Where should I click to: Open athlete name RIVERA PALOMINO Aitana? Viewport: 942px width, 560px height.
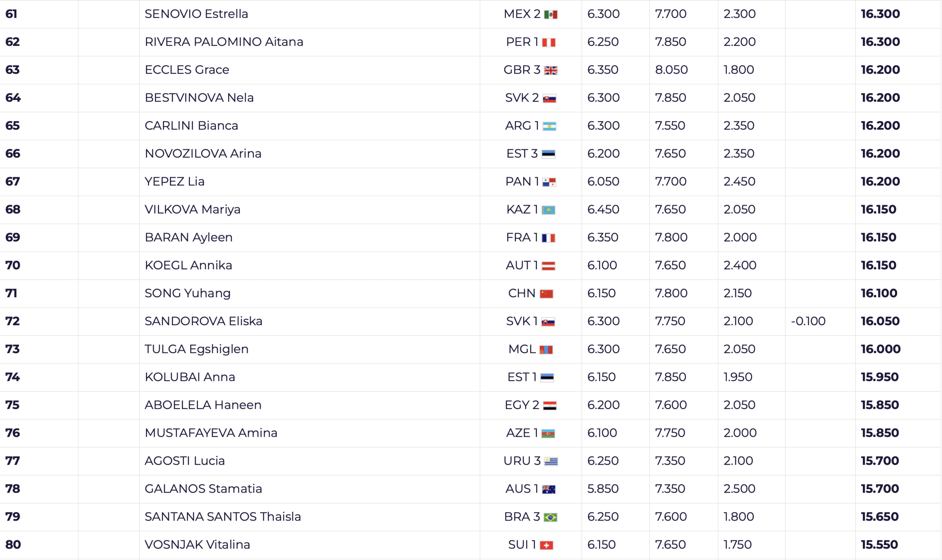(224, 42)
